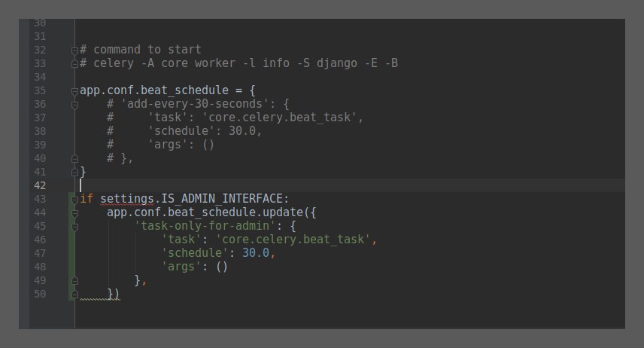Fold the update call at line 44
This screenshot has height=348, width=644.
(74, 213)
